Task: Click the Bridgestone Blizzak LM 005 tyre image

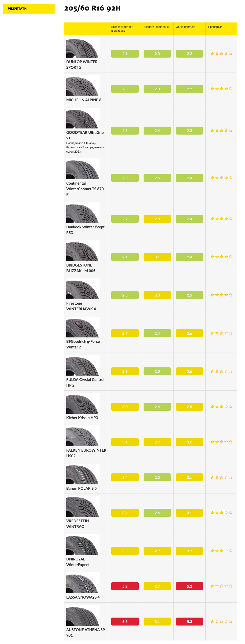Action: 83,251
